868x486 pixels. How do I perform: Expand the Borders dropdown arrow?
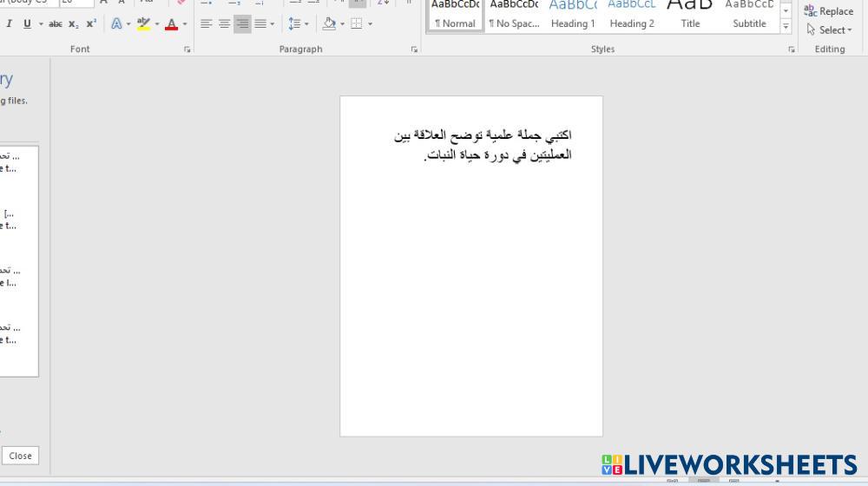pos(370,24)
